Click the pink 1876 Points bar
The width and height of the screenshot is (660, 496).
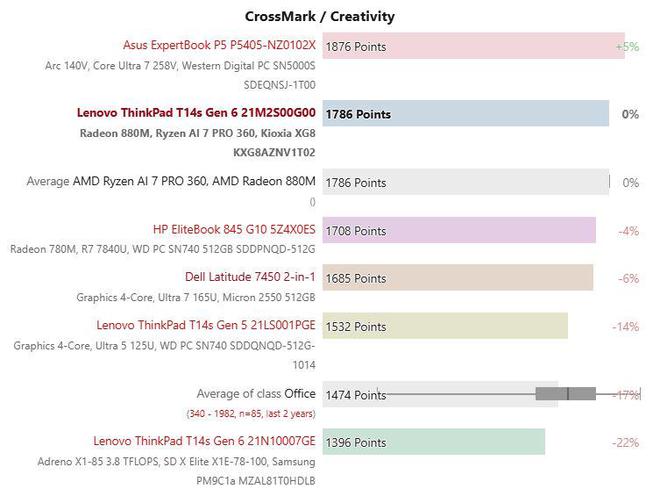(x=474, y=46)
